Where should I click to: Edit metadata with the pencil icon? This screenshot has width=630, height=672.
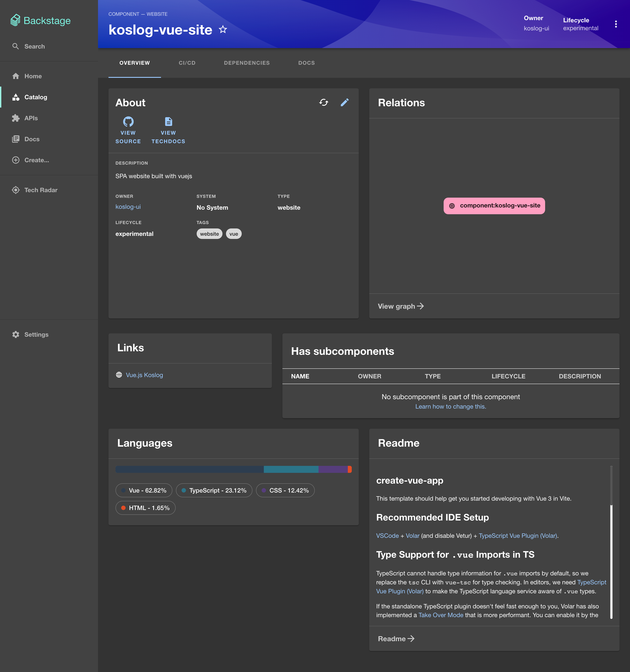coord(345,103)
